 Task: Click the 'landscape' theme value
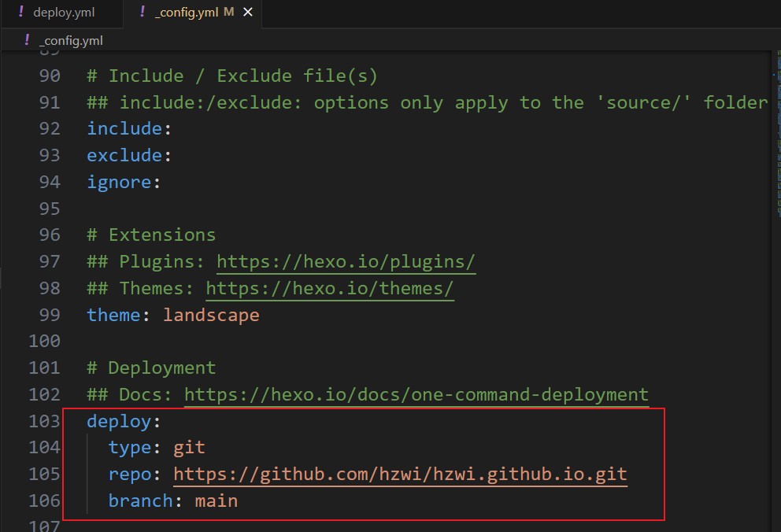(x=211, y=315)
